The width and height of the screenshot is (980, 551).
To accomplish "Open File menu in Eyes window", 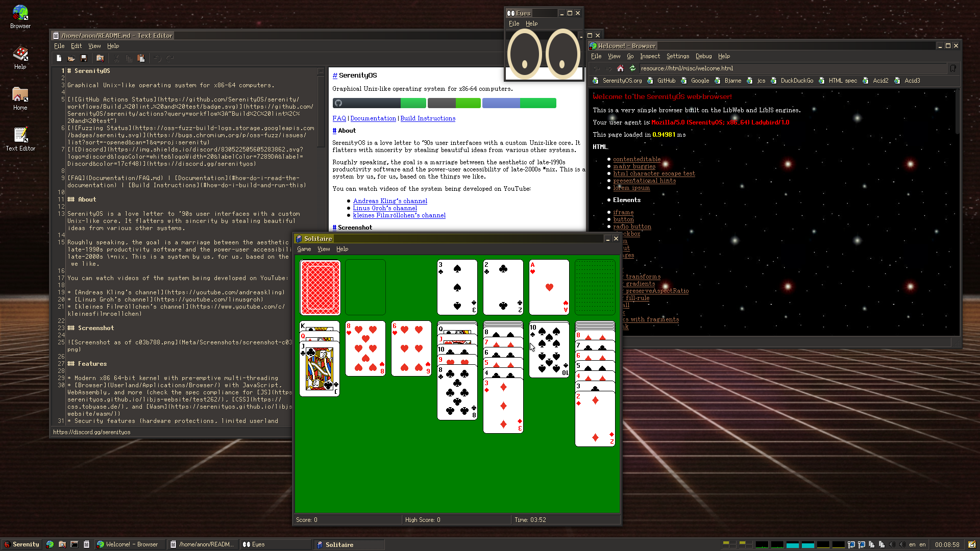I will (514, 23).
